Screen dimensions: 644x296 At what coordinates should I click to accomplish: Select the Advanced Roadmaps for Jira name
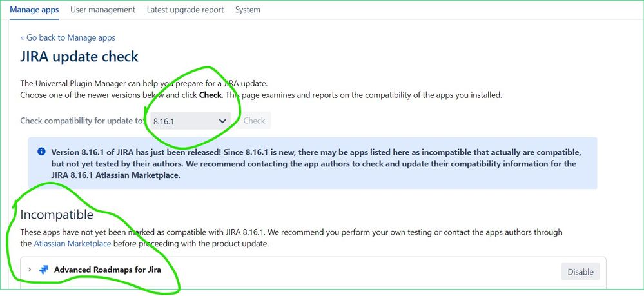click(108, 270)
